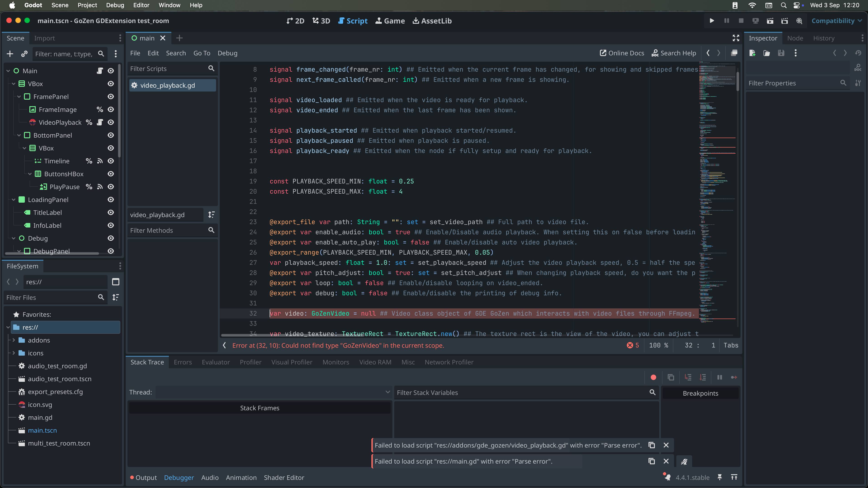
Task: Copy the main.gd parse error message
Action: pyautogui.click(x=652, y=461)
